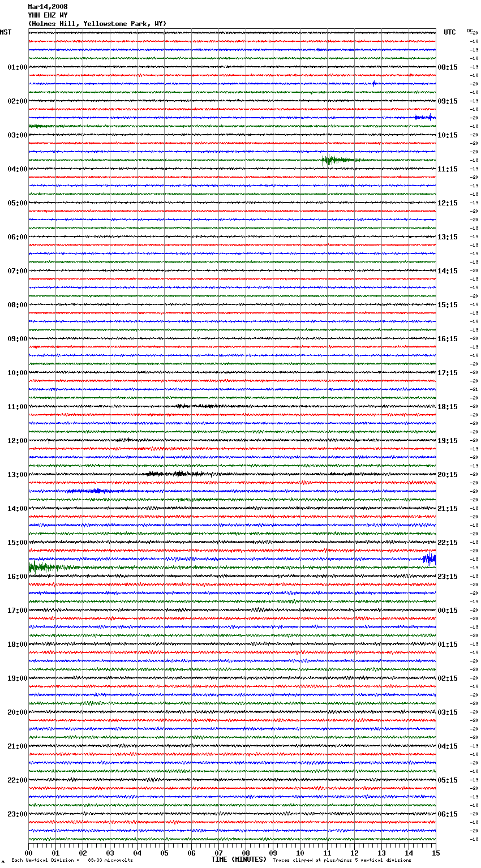Click minute 10 on the time axis
Viewport: 481px width, 868px height.
[x=300, y=853]
